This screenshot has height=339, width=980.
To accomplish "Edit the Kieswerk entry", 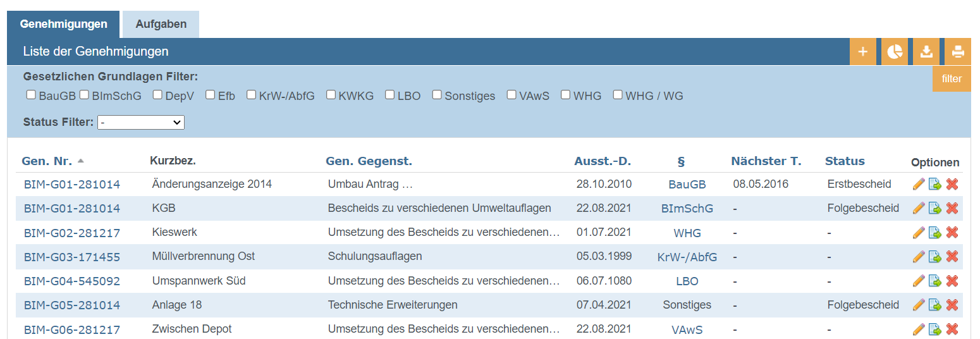I will 919,233.
